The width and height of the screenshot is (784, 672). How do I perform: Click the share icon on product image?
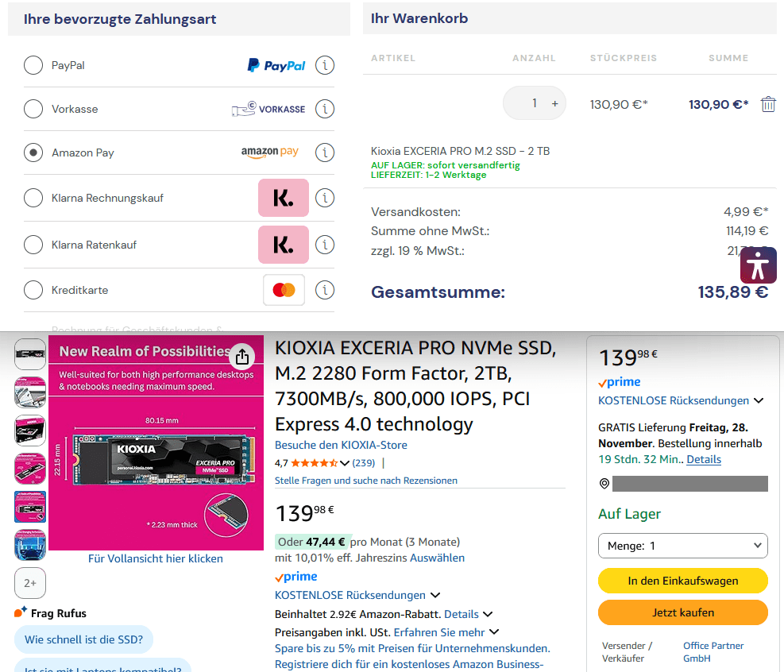242,357
